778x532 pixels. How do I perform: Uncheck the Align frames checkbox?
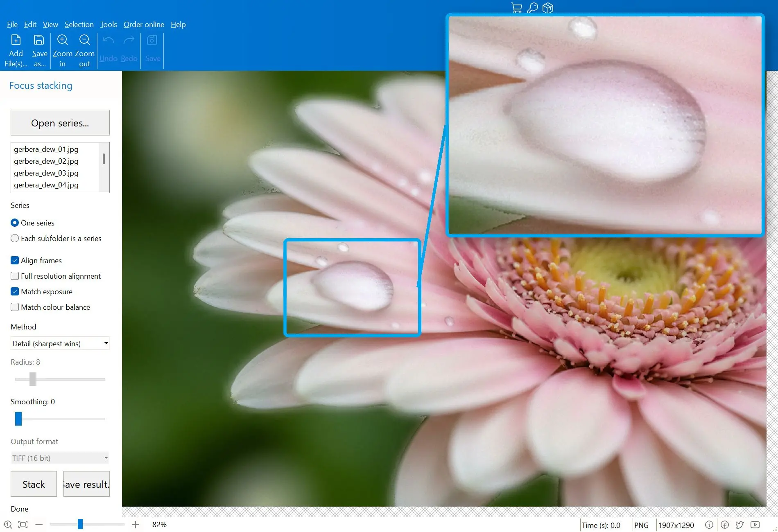point(15,260)
